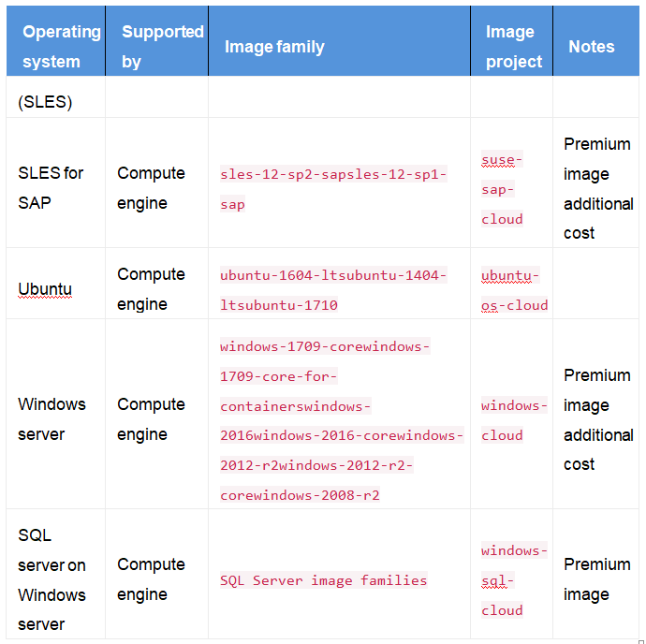
Task: Click the windows-cloud image project text
Action: [514, 420]
